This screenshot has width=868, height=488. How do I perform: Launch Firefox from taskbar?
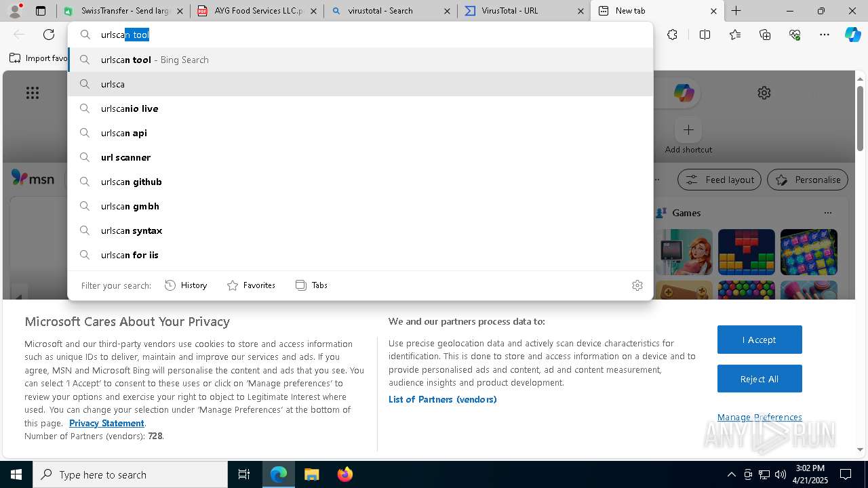pyautogui.click(x=344, y=474)
